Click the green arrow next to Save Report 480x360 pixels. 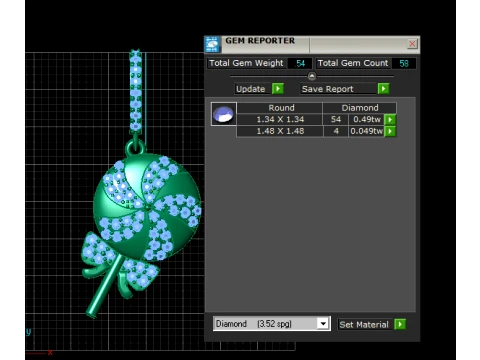(x=383, y=89)
